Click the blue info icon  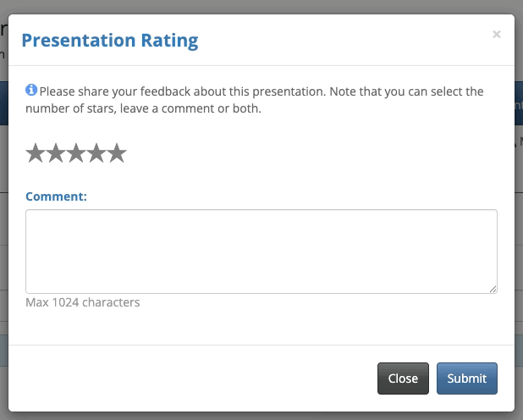[31, 90]
